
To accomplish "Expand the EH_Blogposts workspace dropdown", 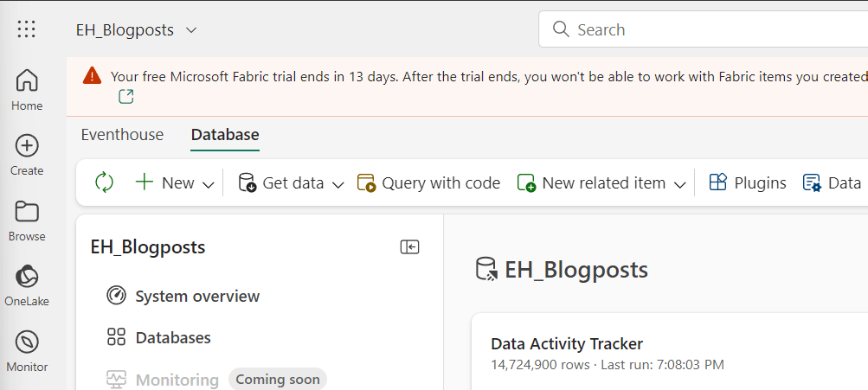I will tap(191, 30).
